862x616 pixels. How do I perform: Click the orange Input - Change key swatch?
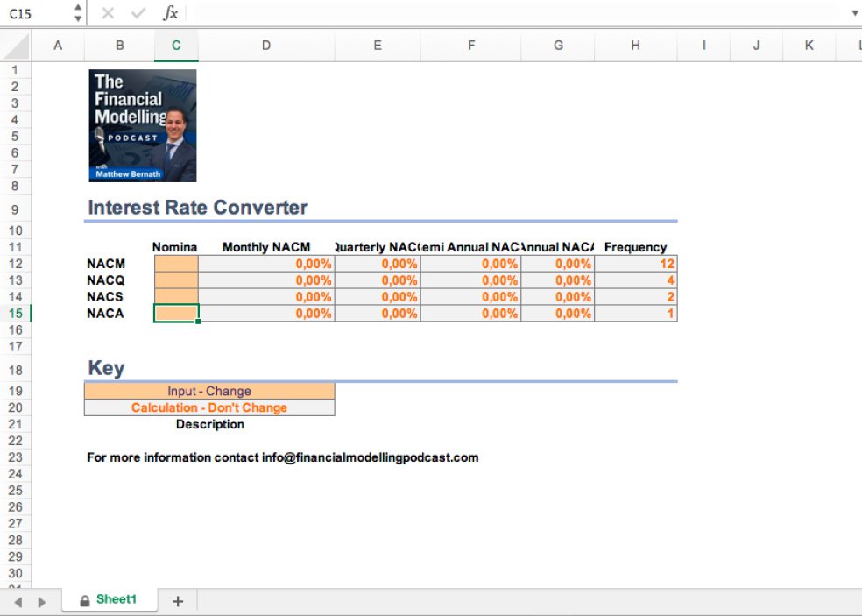click(x=210, y=391)
